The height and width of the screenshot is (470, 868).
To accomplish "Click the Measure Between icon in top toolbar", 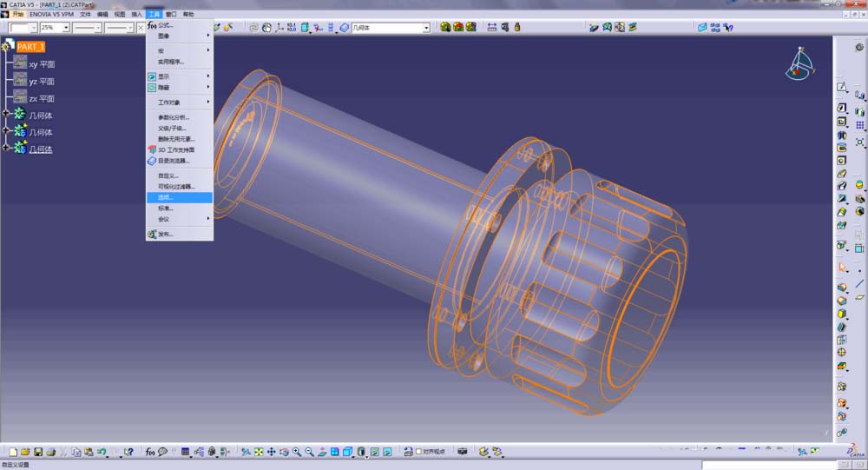I will (491, 27).
